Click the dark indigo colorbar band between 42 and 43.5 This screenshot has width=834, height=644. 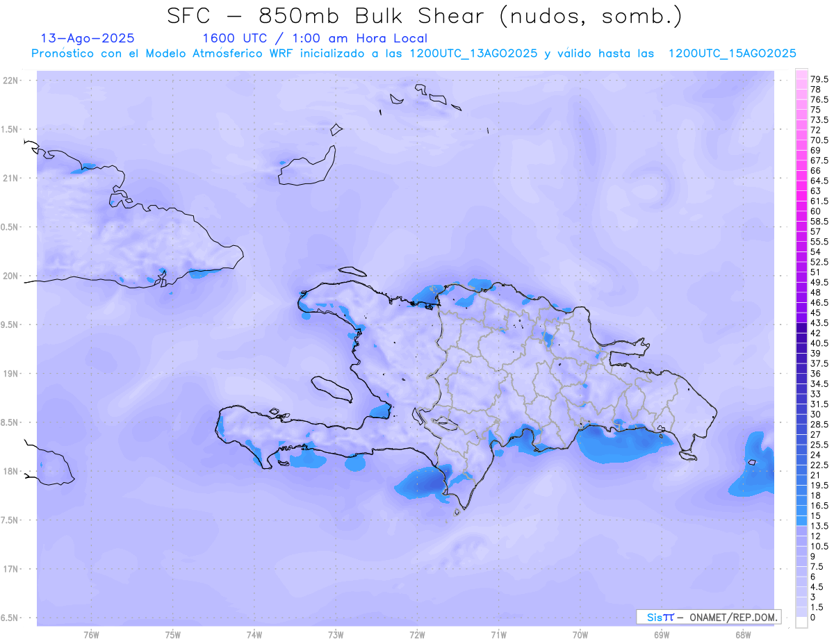coord(801,328)
